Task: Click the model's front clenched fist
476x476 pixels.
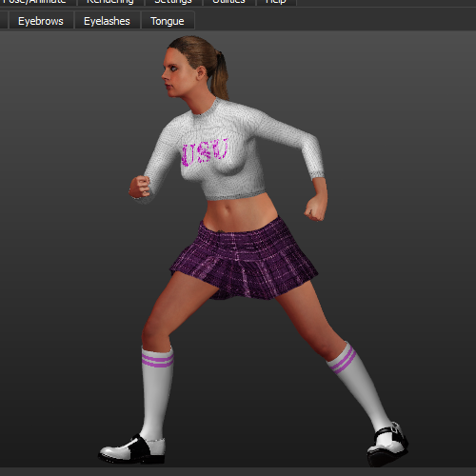Action: point(140,187)
